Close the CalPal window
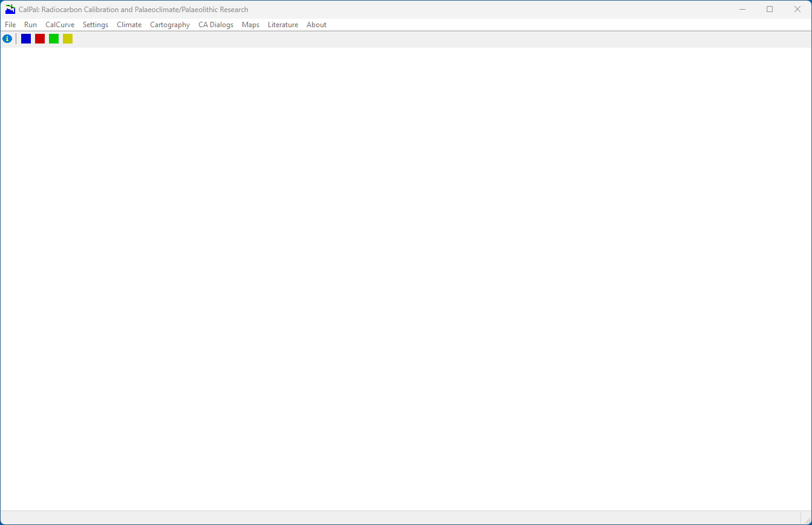 pyautogui.click(x=797, y=9)
